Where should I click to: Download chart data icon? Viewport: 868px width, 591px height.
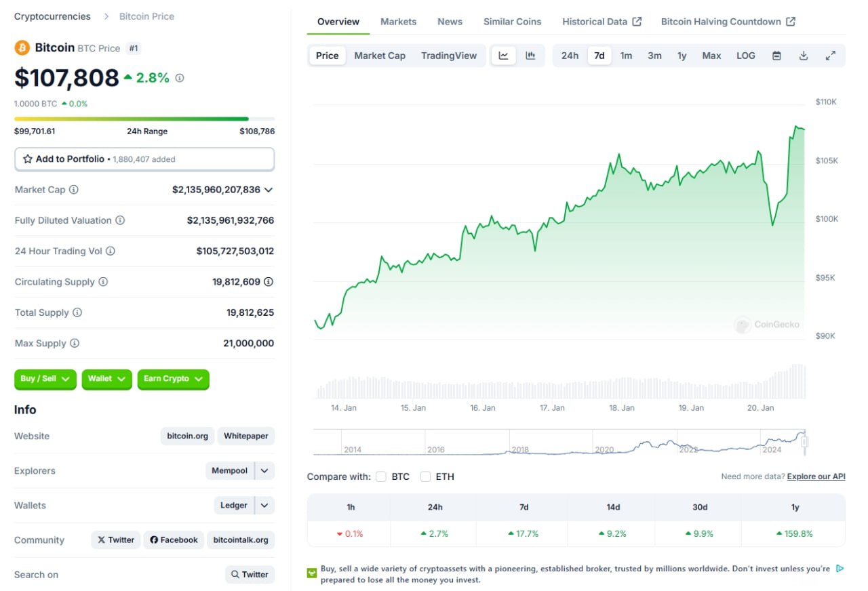point(804,56)
